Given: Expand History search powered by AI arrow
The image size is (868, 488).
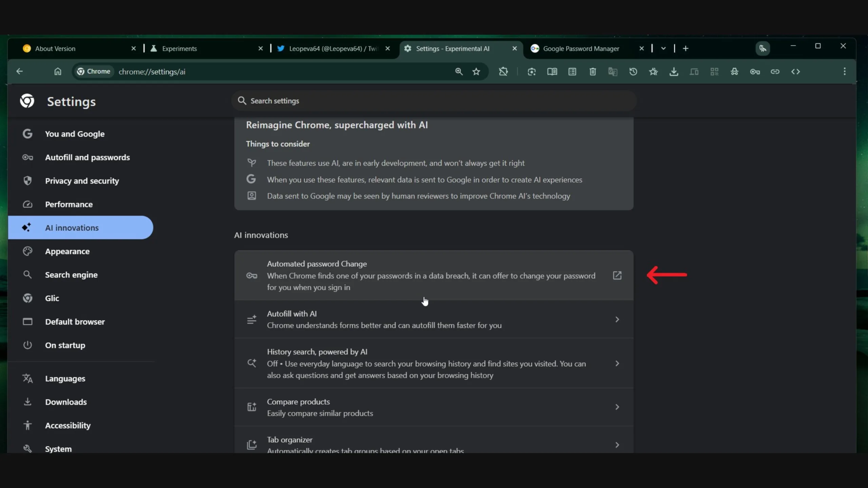Looking at the screenshot, I should [617, 363].
